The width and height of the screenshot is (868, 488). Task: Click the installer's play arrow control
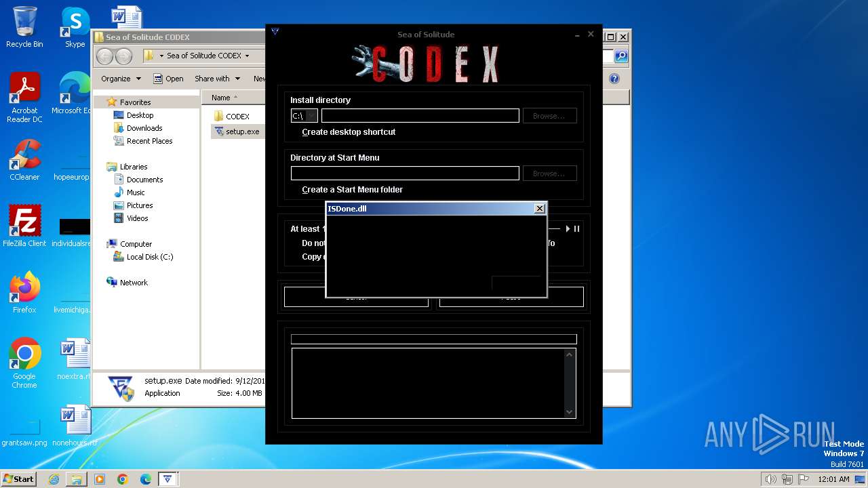tap(568, 229)
